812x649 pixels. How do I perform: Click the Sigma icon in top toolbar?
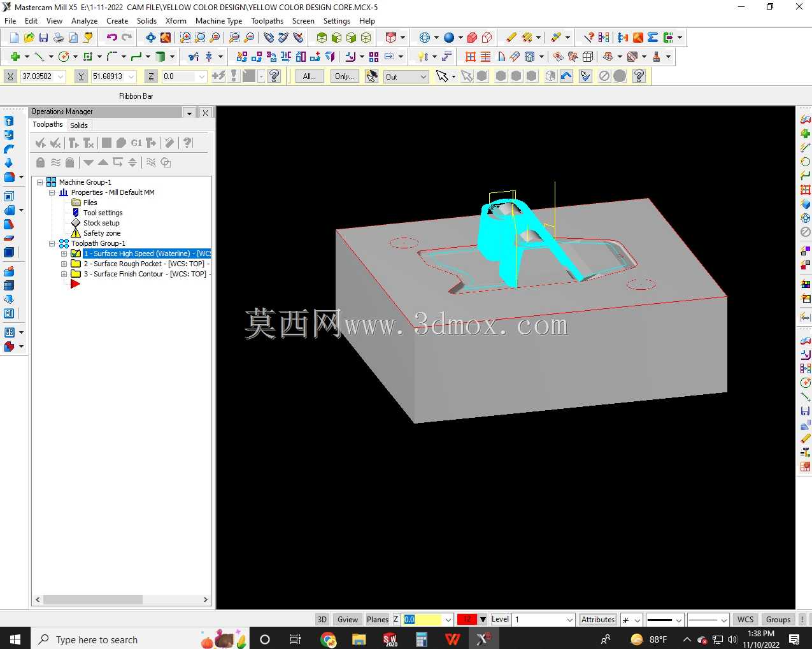(x=653, y=38)
